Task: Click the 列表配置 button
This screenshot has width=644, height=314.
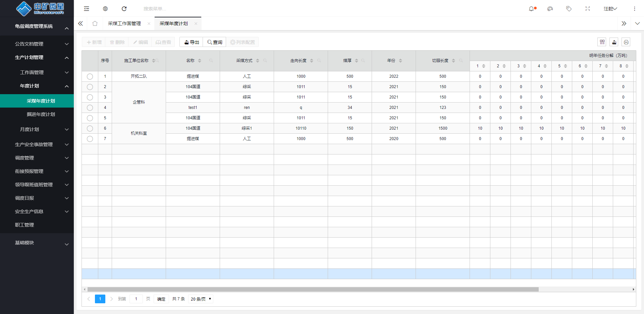Action: [242, 42]
